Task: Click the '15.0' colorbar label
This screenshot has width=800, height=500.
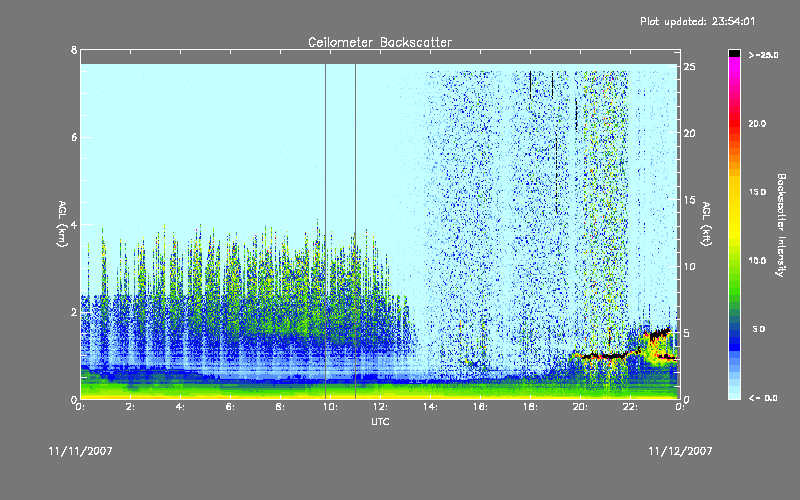Action: [x=757, y=192]
